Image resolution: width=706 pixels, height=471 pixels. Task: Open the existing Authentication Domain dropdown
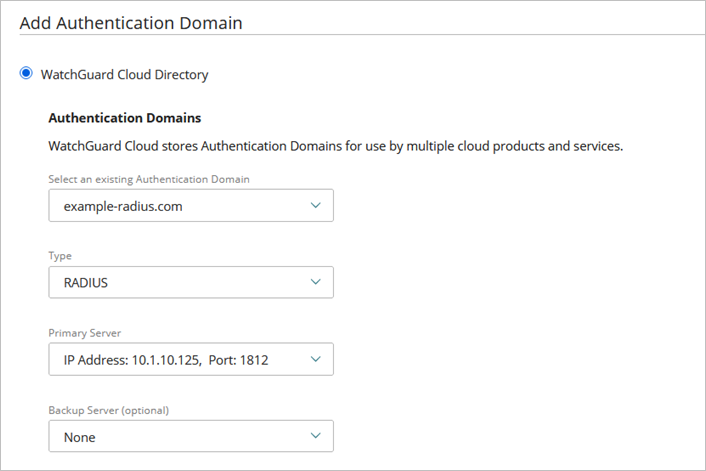[x=191, y=205]
